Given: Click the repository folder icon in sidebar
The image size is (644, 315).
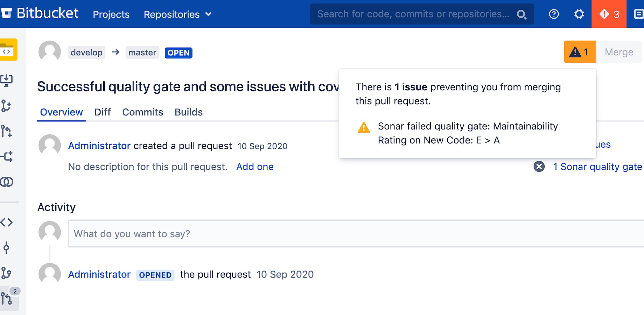Looking at the screenshot, I should [8, 50].
